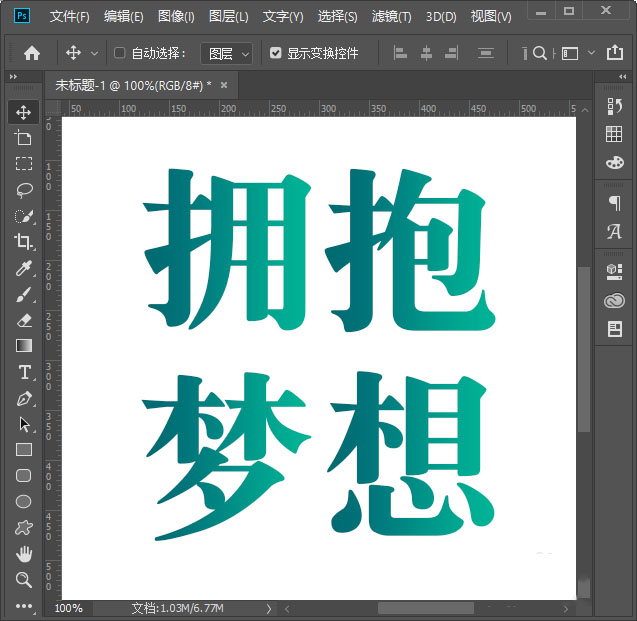Expand the Move tool preset picker arrow
Viewport: 637px width, 621px height.
tap(95, 53)
